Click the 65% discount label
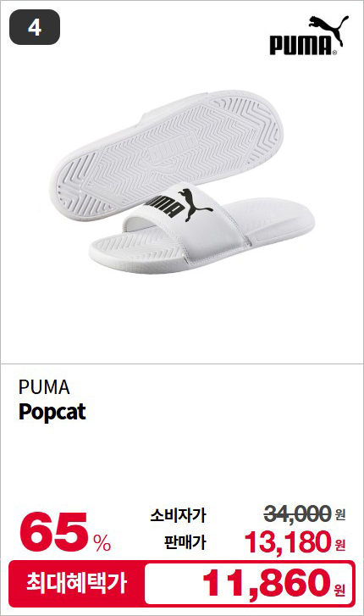This screenshot has width=364, height=616. [65, 531]
